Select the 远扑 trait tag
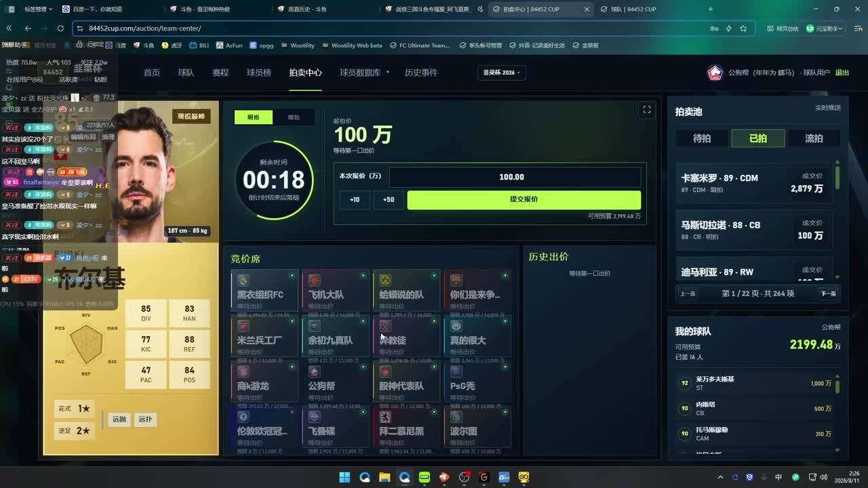The image size is (868, 488). click(x=146, y=420)
